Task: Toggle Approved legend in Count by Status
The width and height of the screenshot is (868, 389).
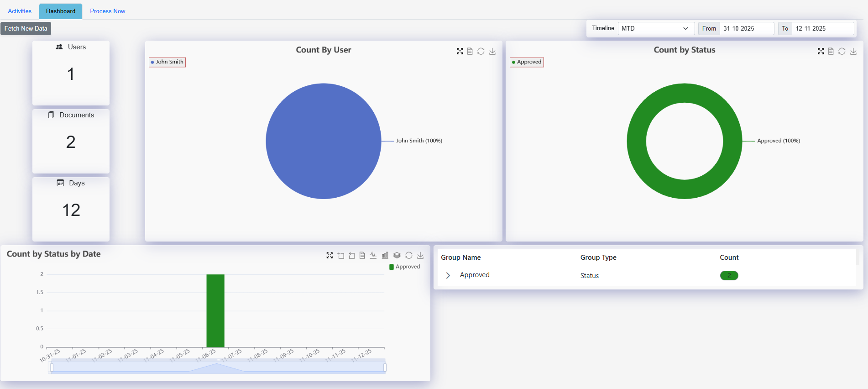Action: 527,62
